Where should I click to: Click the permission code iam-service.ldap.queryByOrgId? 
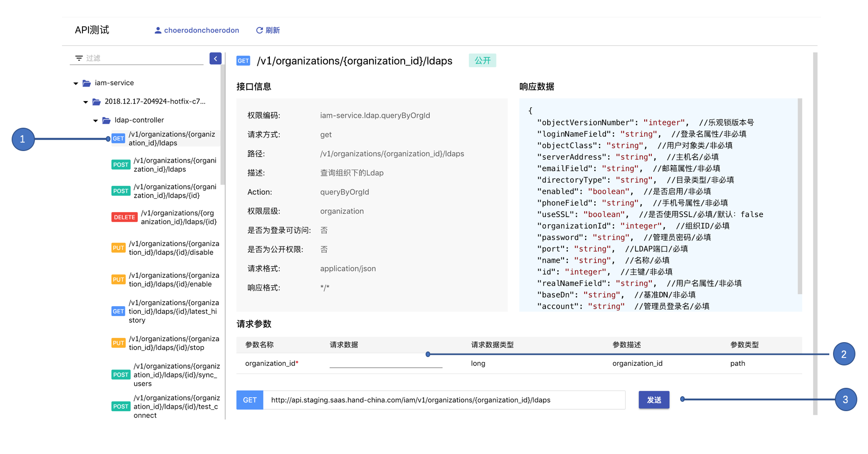(375, 116)
